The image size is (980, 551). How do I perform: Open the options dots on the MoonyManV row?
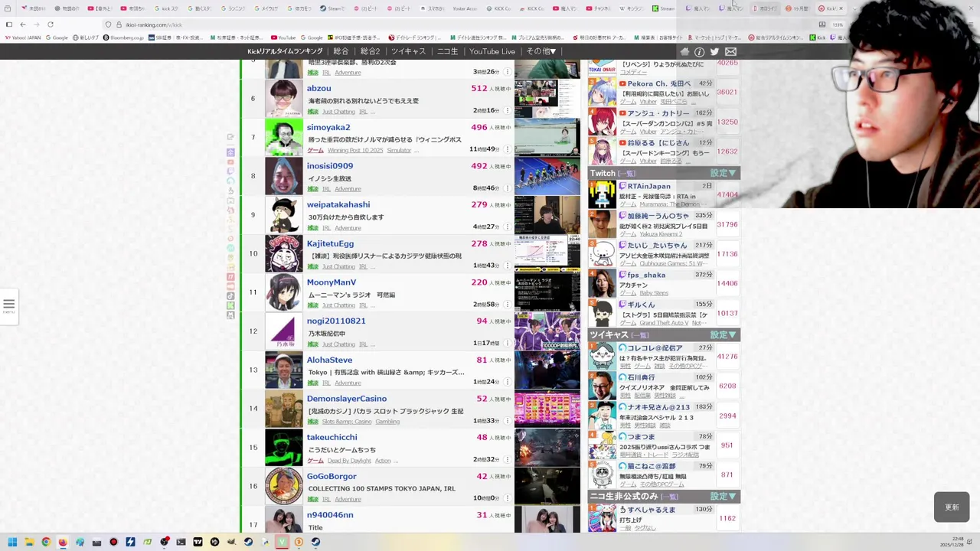pos(507,305)
